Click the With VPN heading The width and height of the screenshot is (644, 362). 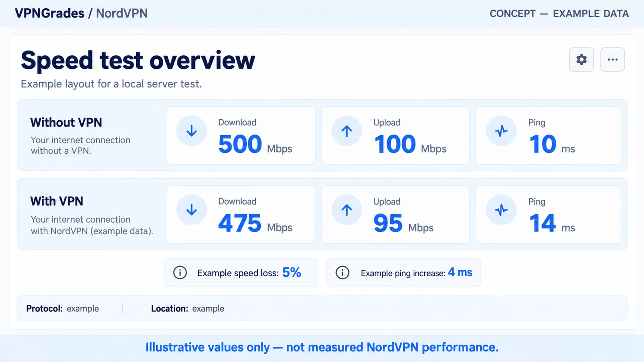(x=57, y=201)
